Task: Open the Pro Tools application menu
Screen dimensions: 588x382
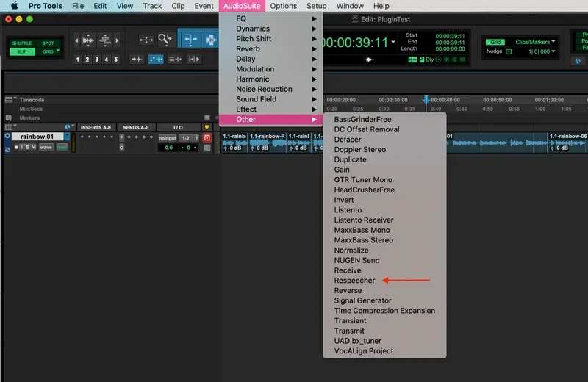Action: tap(46, 6)
